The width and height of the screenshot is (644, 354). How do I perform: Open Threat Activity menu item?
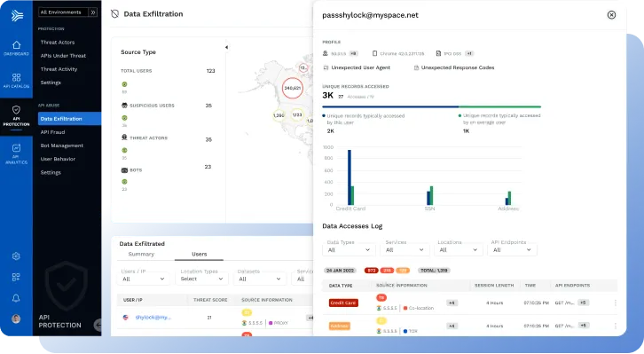[59, 69]
